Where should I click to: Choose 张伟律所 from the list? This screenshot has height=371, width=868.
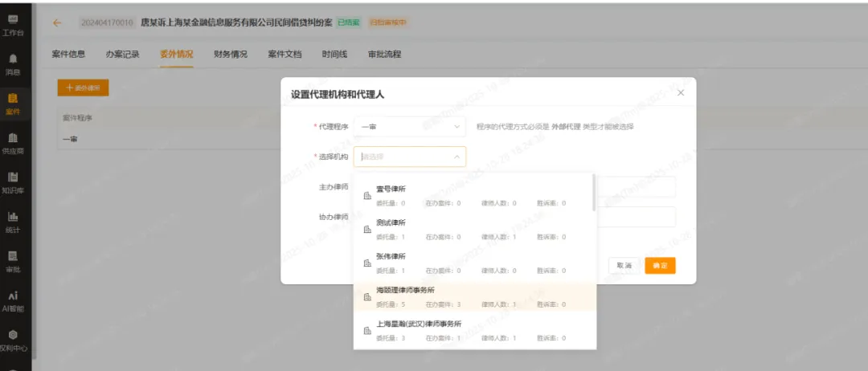tap(474, 263)
